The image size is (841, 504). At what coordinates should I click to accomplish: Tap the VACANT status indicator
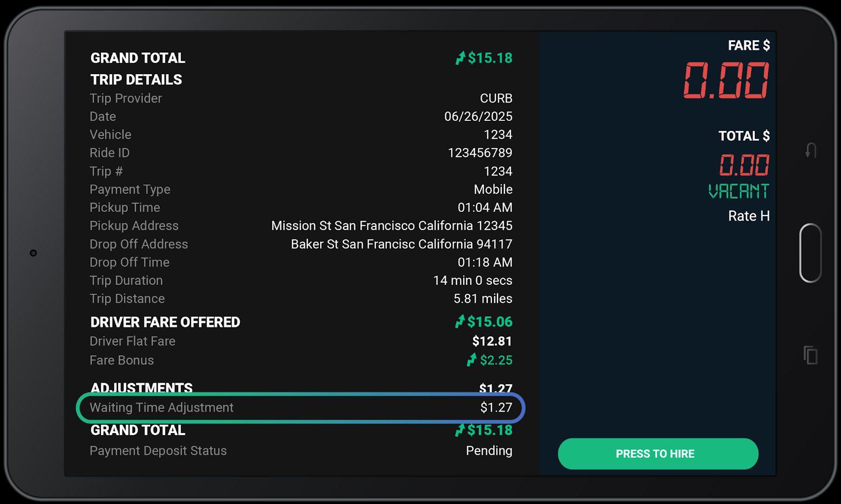tap(739, 191)
